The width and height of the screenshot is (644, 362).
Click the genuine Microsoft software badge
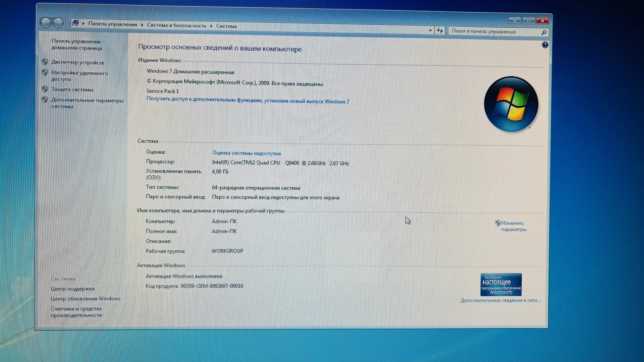[501, 285]
